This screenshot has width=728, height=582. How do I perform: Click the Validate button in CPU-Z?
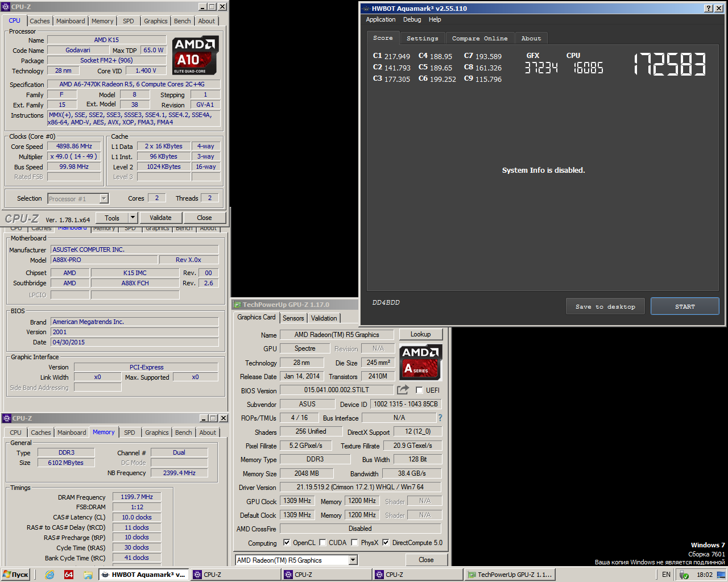[x=160, y=218]
